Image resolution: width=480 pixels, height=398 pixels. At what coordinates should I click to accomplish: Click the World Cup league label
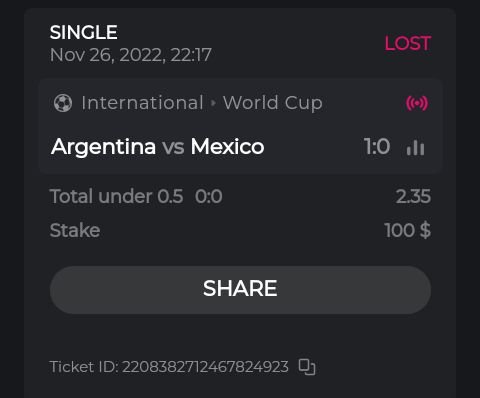tap(273, 103)
